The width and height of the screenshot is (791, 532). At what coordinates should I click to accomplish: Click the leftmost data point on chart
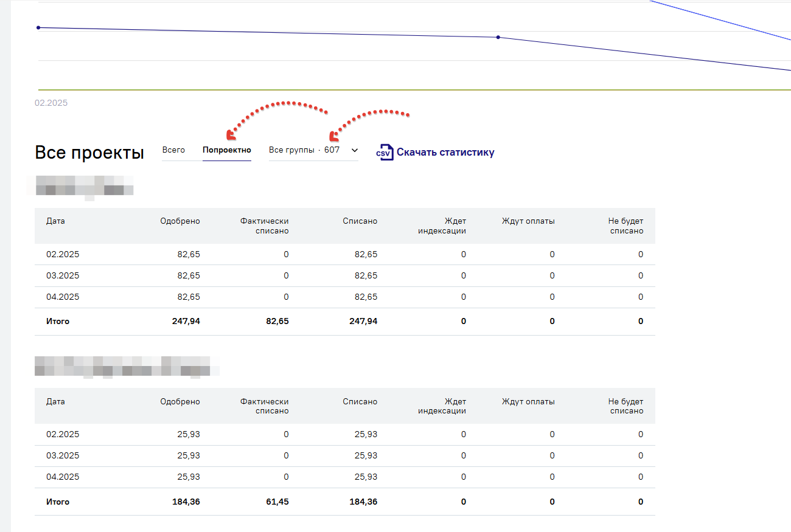[x=38, y=27]
